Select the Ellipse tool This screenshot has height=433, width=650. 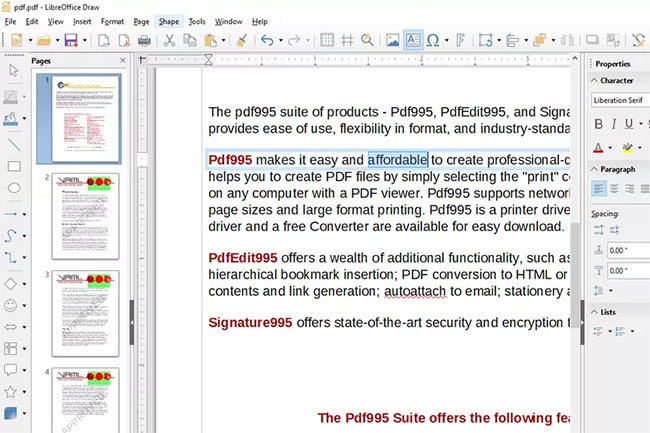14,188
